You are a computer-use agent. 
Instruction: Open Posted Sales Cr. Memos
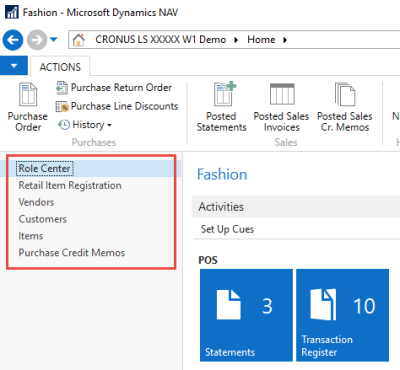pyautogui.click(x=345, y=107)
